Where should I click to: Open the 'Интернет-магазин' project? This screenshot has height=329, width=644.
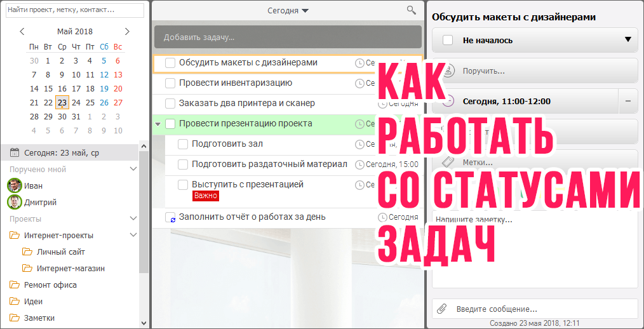click(70, 268)
